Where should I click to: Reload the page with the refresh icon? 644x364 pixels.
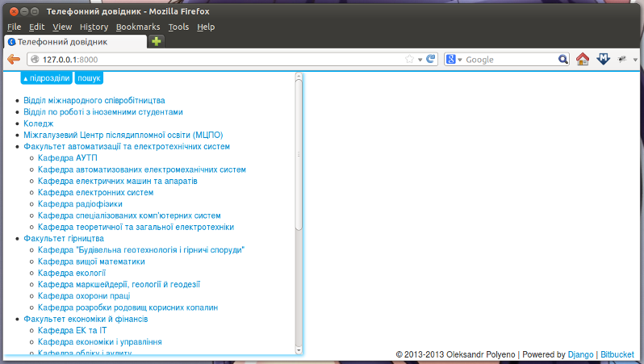click(x=430, y=59)
